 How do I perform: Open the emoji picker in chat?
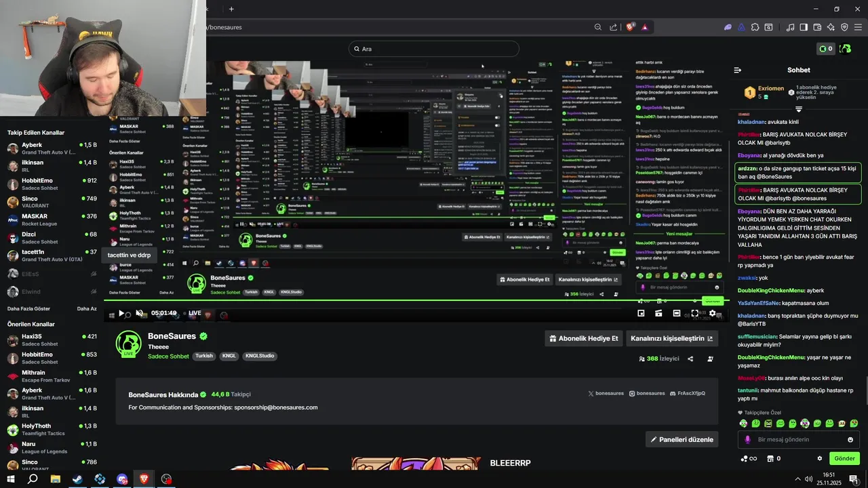(850, 439)
